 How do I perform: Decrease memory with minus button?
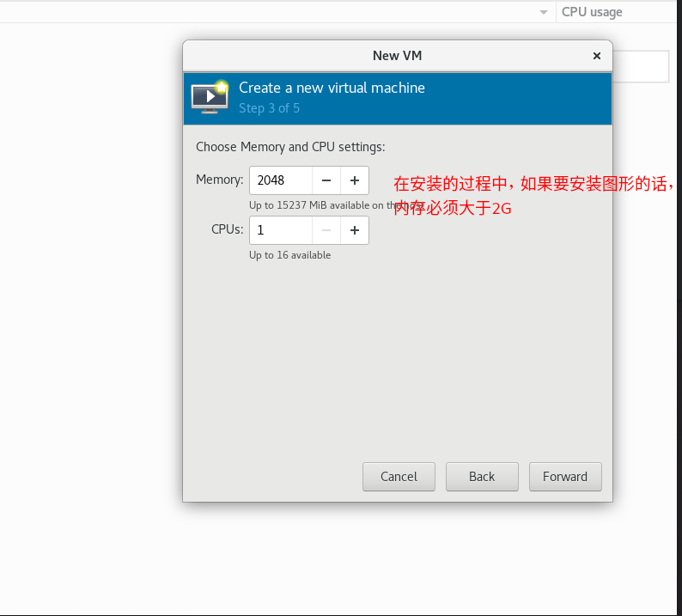click(326, 180)
